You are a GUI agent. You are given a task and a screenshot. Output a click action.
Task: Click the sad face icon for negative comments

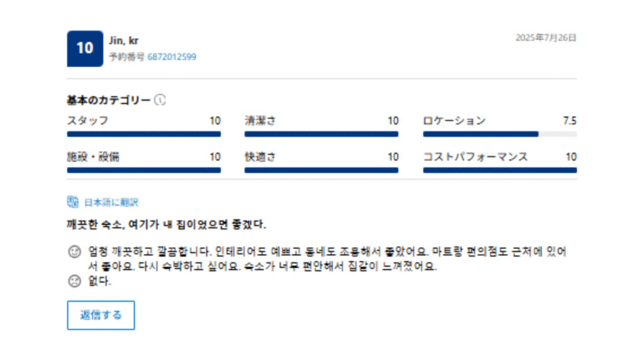[74, 282]
